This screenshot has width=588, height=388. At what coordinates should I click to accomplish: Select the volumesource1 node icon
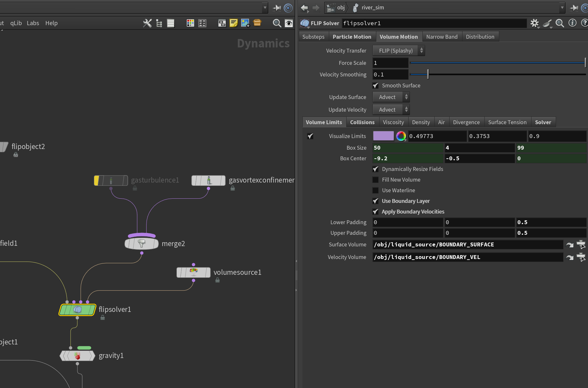click(194, 272)
